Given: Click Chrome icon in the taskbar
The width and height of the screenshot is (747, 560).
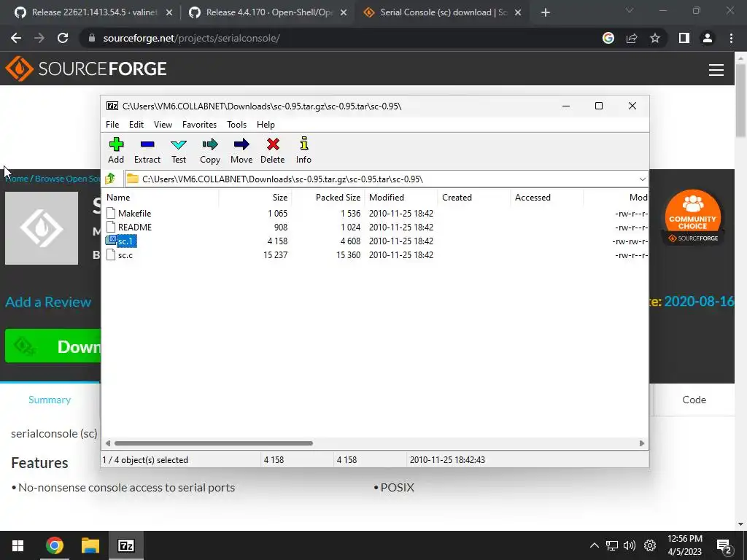Looking at the screenshot, I should [54, 545].
